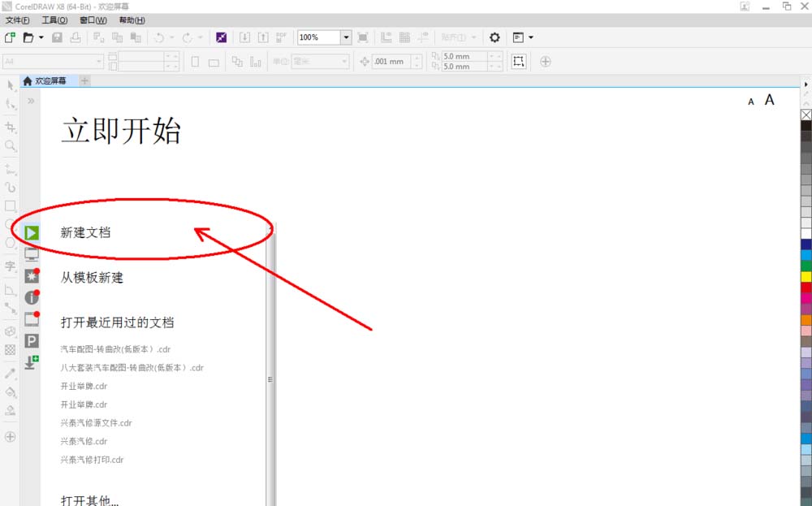Click the + new document tab button
Image resolution: width=812 pixels, height=506 pixels.
click(x=85, y=80)
